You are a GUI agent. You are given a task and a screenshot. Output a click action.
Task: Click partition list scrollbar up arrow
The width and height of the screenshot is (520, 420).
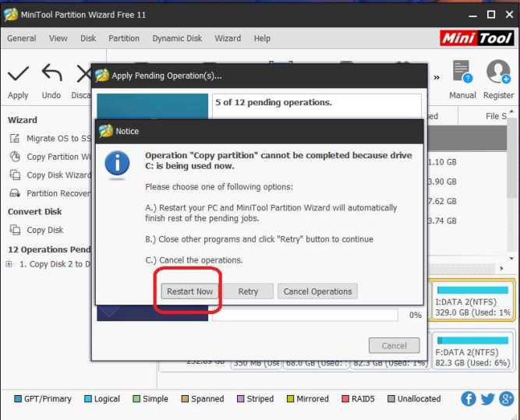pyautogui.click(x=511, y=111)
